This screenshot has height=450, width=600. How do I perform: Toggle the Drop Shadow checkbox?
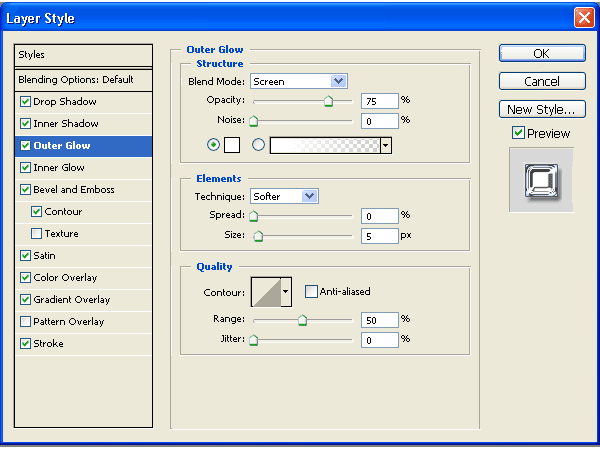click(x=26, y=102)
